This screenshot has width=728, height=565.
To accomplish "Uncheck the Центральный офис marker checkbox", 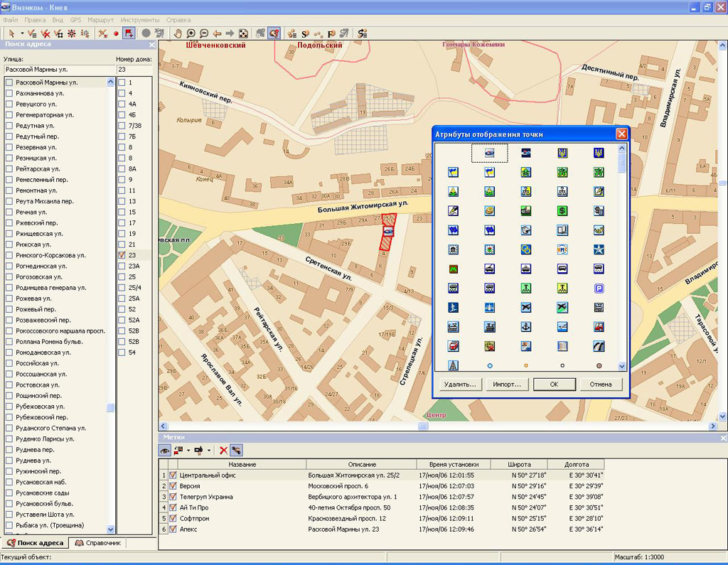I will [173, 475].
